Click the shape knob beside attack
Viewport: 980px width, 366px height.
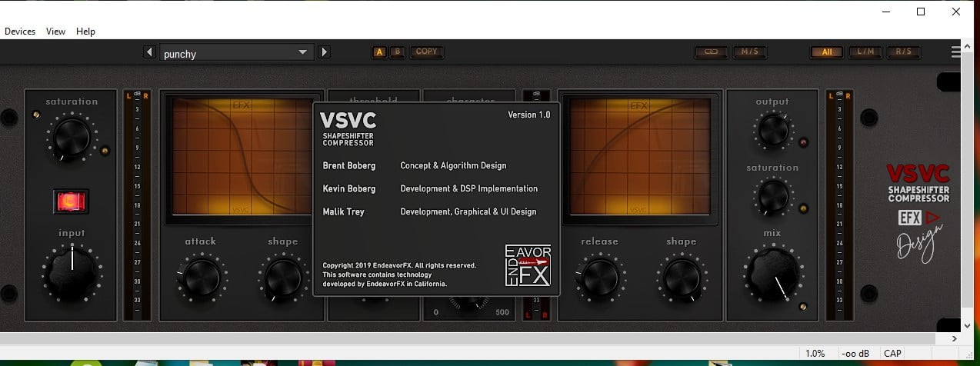point(282,278)
